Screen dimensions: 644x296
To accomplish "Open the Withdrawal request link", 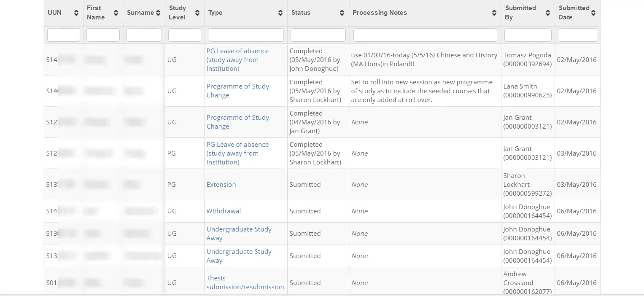I will tap(224, 211).
